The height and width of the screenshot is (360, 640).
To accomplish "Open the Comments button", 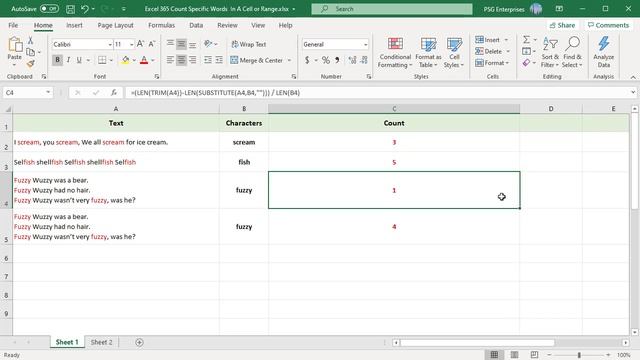I will pos(608,25).
